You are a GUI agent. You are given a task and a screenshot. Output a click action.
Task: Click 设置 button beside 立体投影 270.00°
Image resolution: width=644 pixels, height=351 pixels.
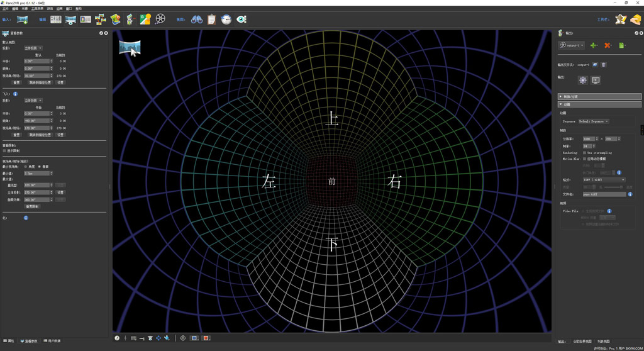pyautogui.click(x=60, y=192)
